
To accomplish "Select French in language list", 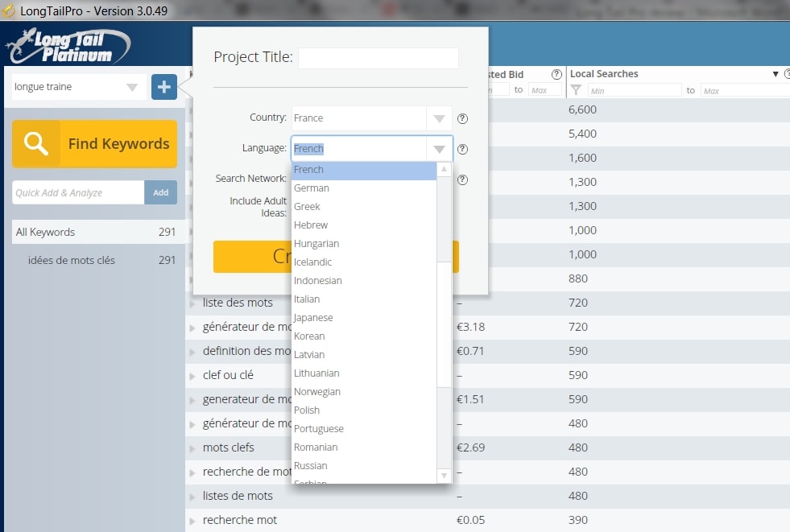I will click(x=364, y=170).
